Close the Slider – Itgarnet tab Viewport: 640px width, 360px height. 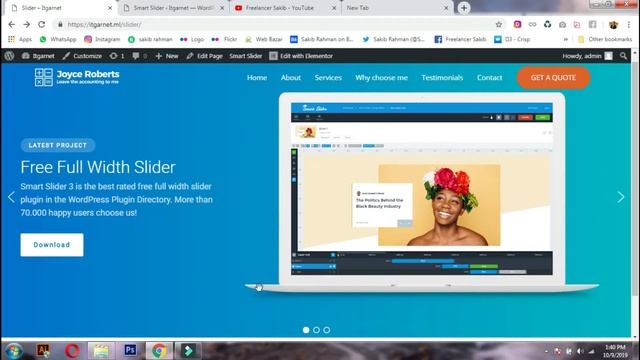coord(110,8)
